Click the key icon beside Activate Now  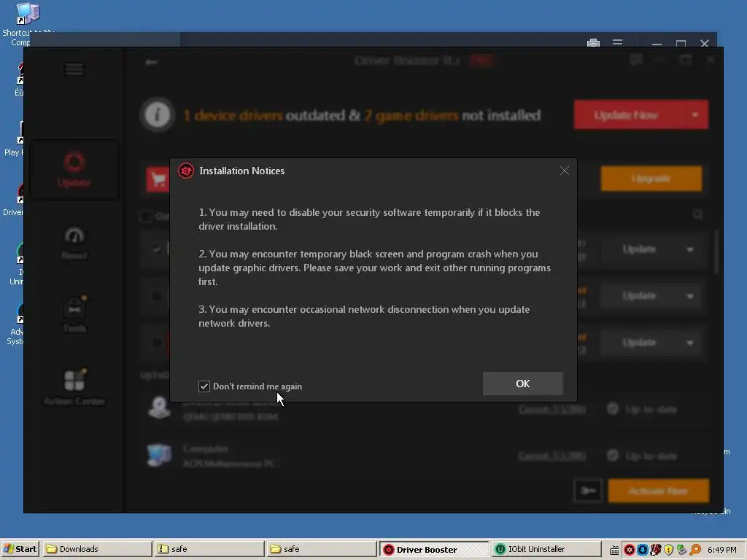click(589, 491)
